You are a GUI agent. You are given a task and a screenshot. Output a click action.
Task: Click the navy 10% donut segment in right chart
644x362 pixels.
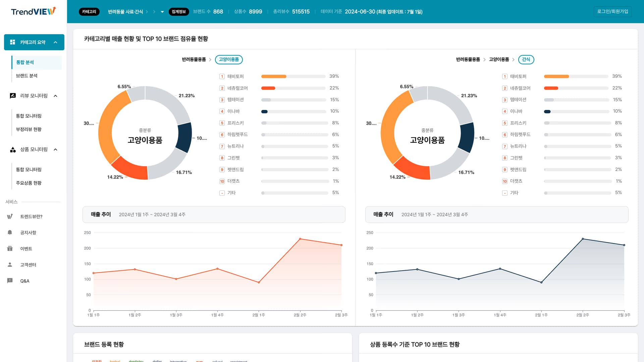click(x=467, y=137)
